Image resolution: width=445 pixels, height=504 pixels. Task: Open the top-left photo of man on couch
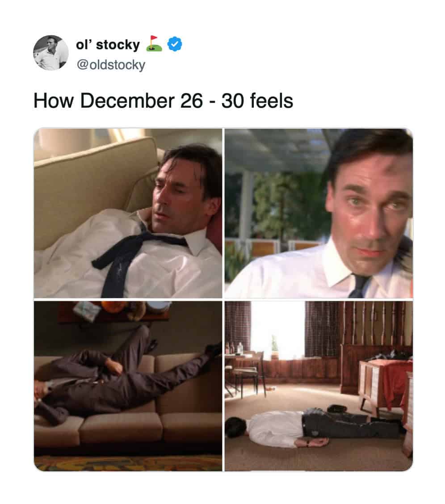click(x=128, y=213)
